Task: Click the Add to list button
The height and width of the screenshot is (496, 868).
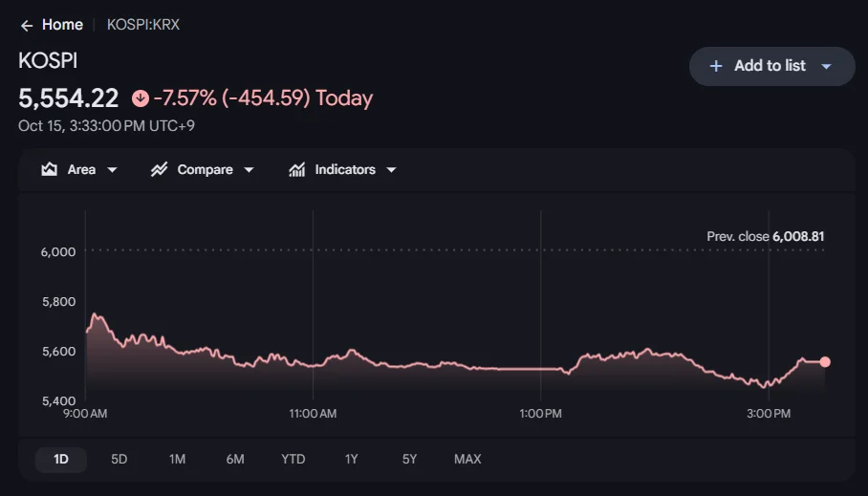Action: pyautogui.click(x=772, y=66)
